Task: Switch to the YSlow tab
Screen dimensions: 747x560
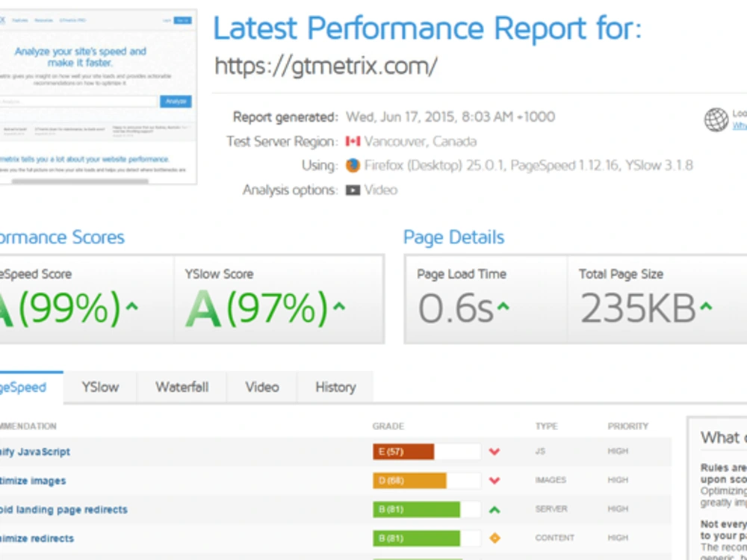Action: [100, 387]
